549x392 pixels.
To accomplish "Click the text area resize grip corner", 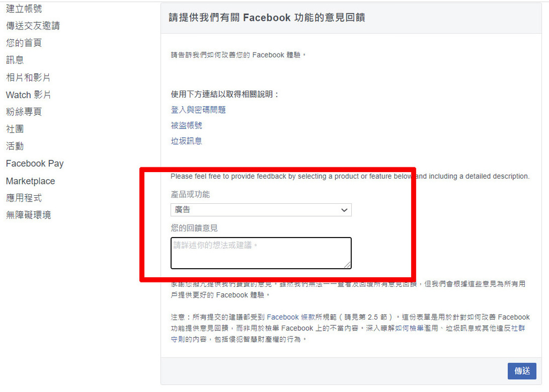I will point(347,265).
